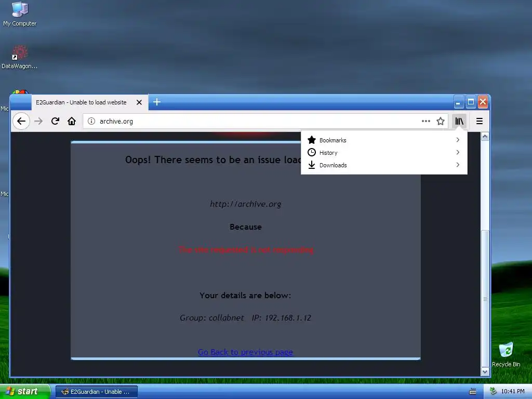
Task: Click the Group: collabnet text
Action: tap(212, 318)
